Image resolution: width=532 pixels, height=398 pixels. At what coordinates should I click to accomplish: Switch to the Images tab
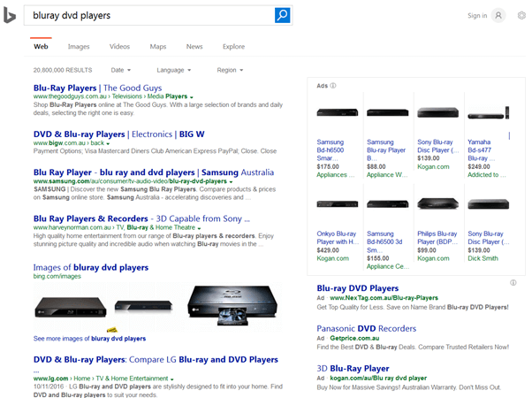click(79, 47)
